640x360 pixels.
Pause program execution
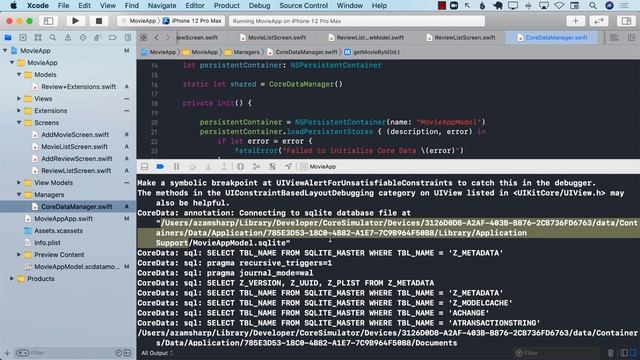(x=176, y=167)
